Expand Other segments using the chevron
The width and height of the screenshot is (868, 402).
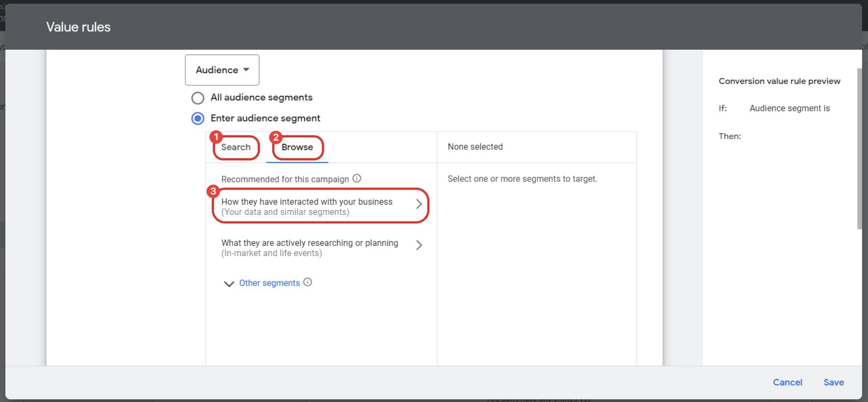tap(229, 284)
